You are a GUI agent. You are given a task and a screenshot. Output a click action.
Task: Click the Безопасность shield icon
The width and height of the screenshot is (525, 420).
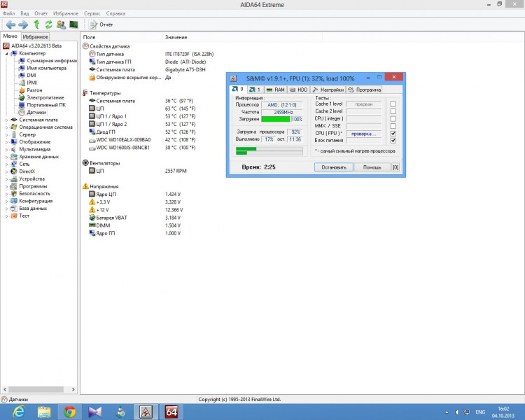click(14, 194)
